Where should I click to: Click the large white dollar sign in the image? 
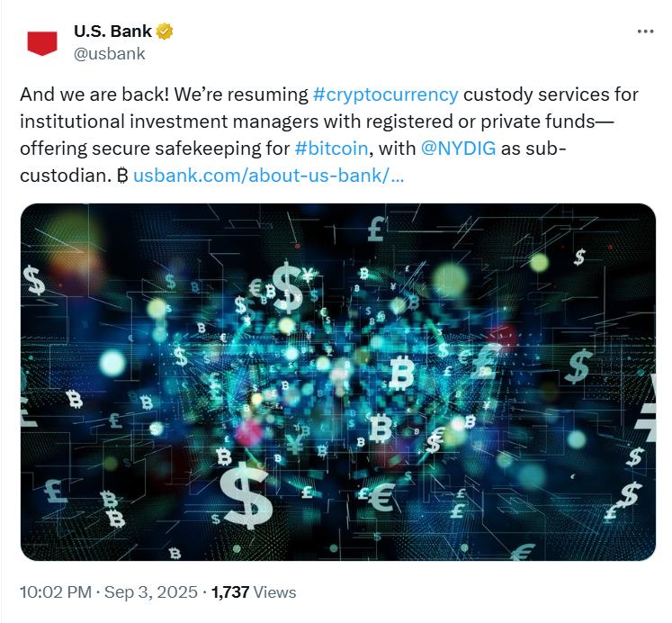pyautogui.click(x=246, y=495)
